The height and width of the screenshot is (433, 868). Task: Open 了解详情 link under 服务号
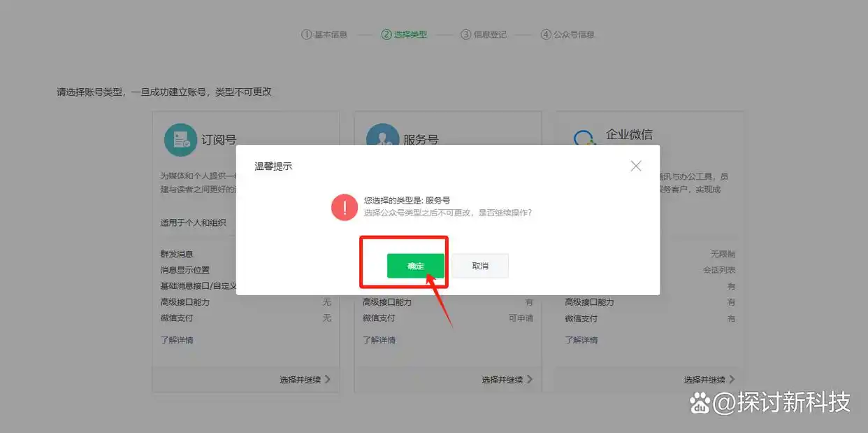379,340
